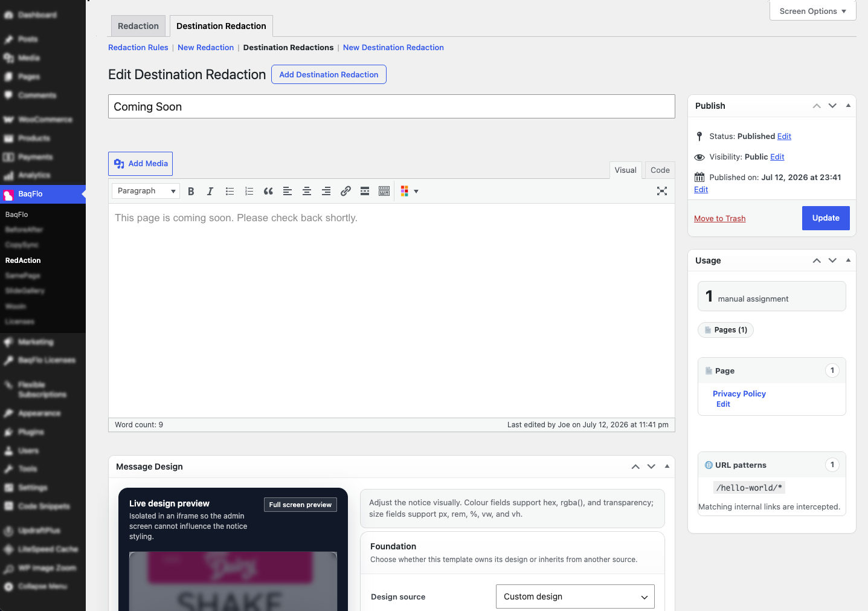Image resolution: width=868 pixels, height=611 pixels.
Task: Open Destination Redactions subnav item
Action: click(288, 48)
